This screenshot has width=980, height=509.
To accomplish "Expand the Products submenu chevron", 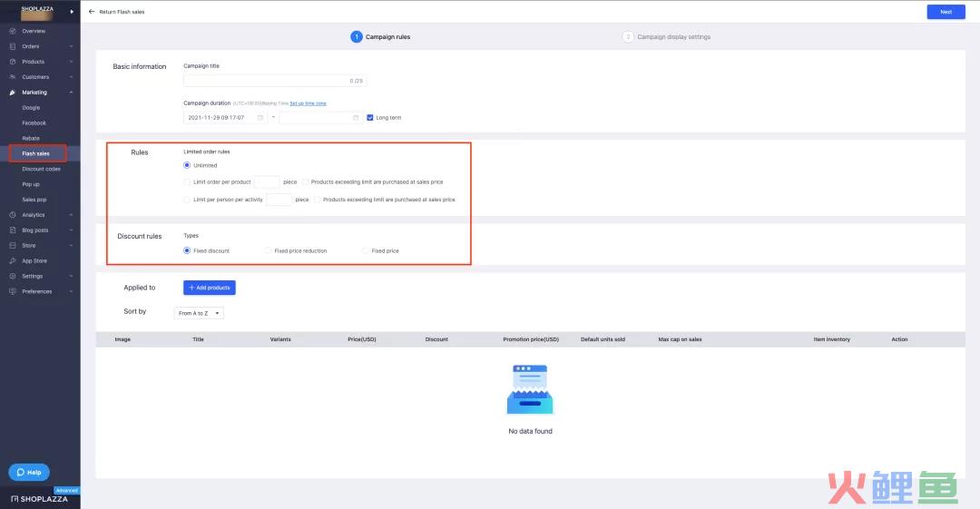I will [72, 62].
